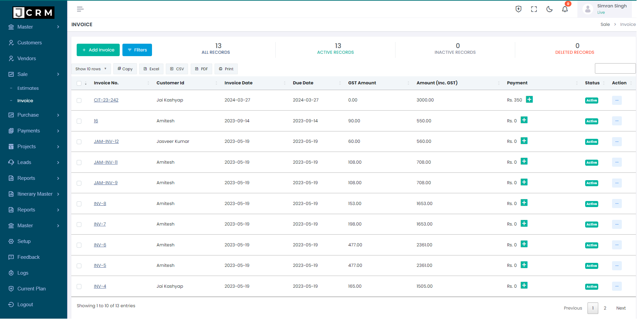This screenshot has width=644, height=321.
Task: Go to page 2 of invoice results
Action: click(605, 308)
